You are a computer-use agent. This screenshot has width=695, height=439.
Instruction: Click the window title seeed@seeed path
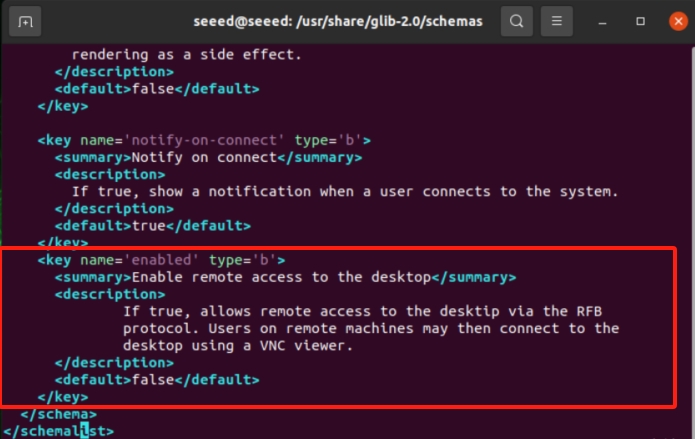pyautogui.click(x=338, y=21)
